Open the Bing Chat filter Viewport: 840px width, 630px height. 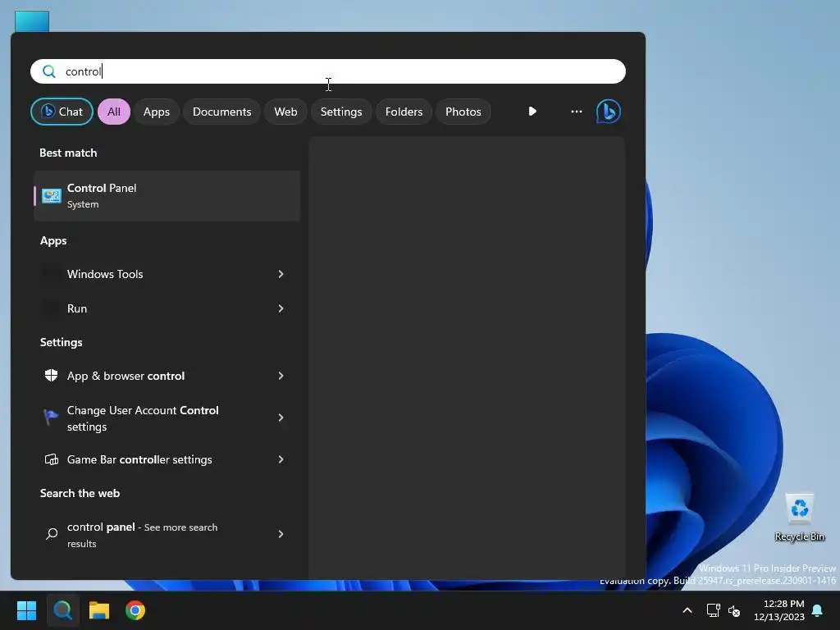point(62,112)
